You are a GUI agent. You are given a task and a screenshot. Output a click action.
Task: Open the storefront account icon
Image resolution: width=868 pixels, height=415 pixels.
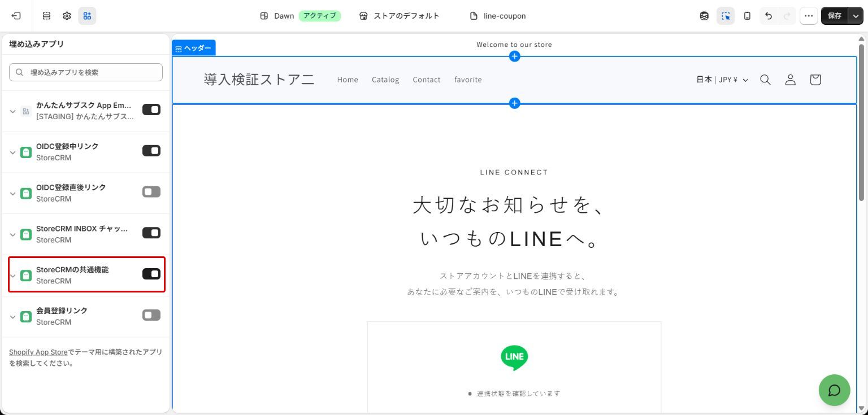pyautogui.click(x=790, y=80)
